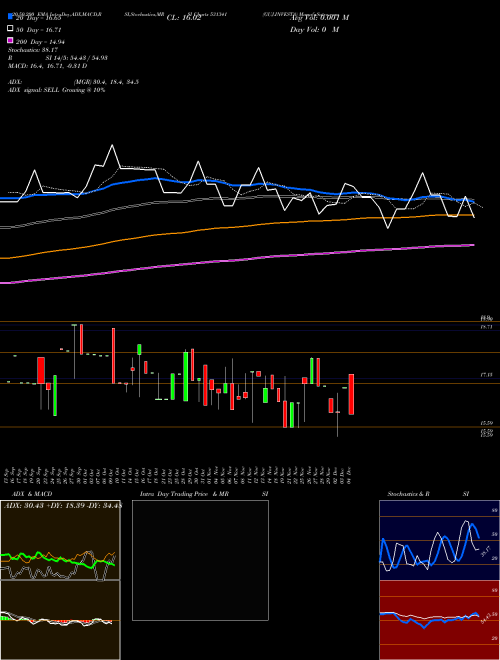Select the 'MACD: 16.4, 16.71, -0.31 D' line
This screenshot has height=660, width=500.
click(48, 66)
